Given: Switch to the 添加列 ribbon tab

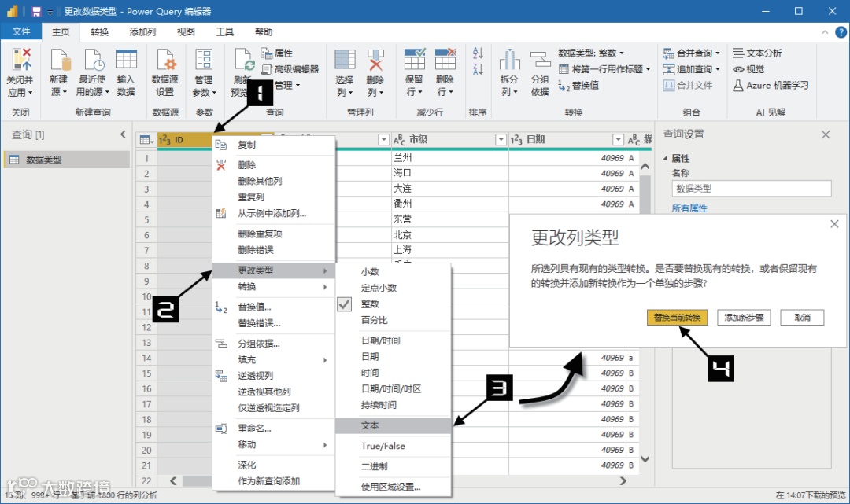Looking at the screenshot, I should [142, 32].
